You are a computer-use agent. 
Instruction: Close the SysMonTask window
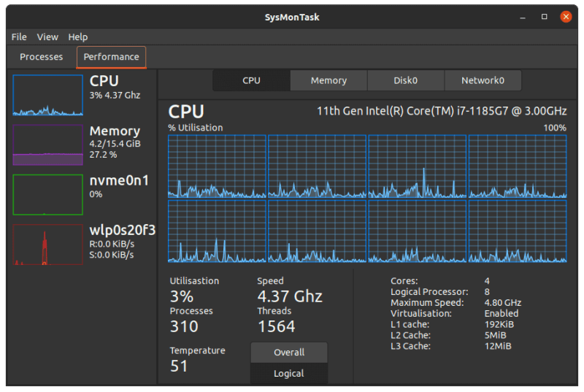tap(566, 16)
